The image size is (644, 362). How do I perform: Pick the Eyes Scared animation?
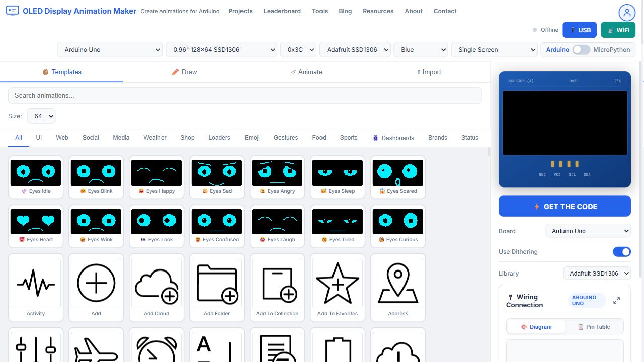point(398,177)
